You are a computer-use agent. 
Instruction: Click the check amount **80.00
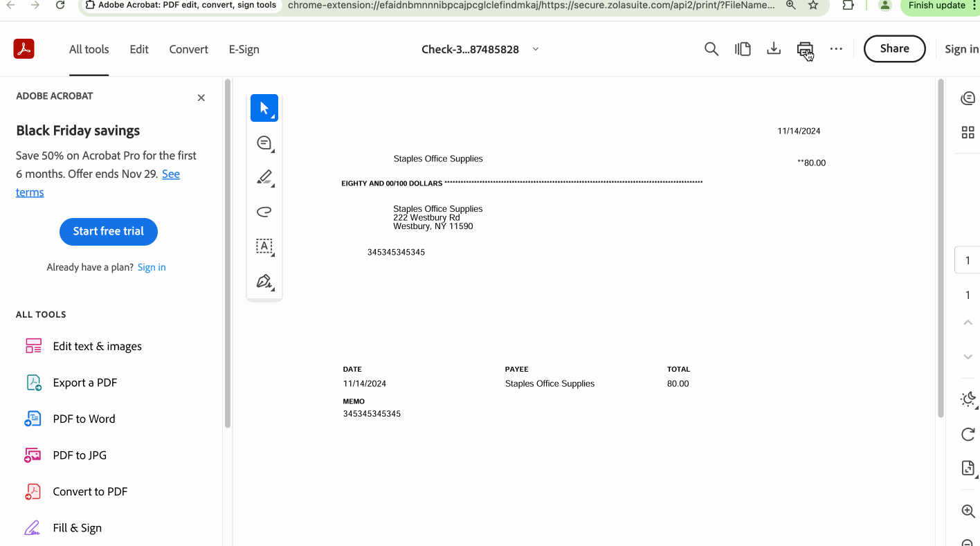tap(812, 163)
